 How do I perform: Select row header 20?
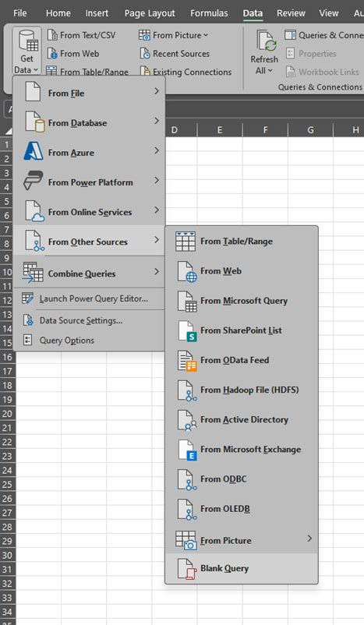[7, 413]
